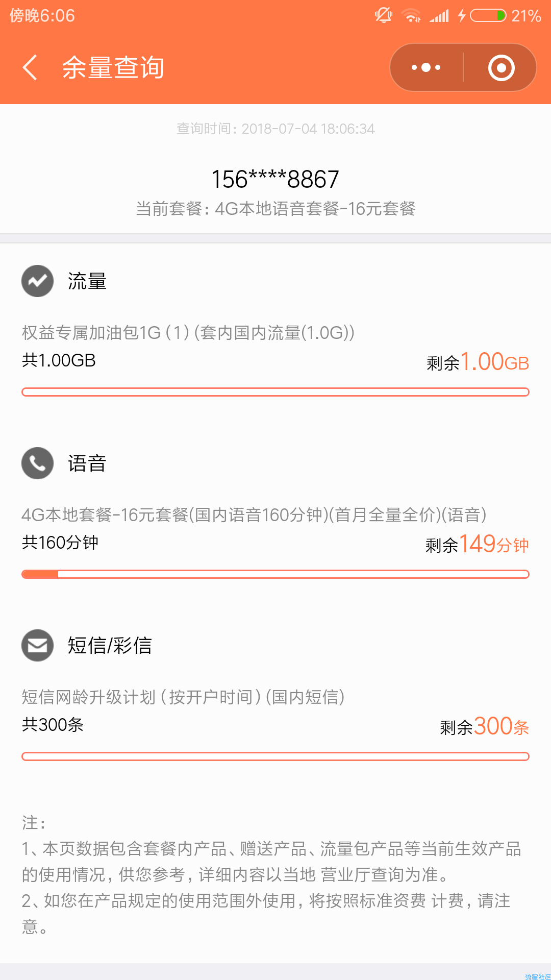551x980 pixels.
Task: Open the three-dot more menu
Action: [x=426, y=67]
